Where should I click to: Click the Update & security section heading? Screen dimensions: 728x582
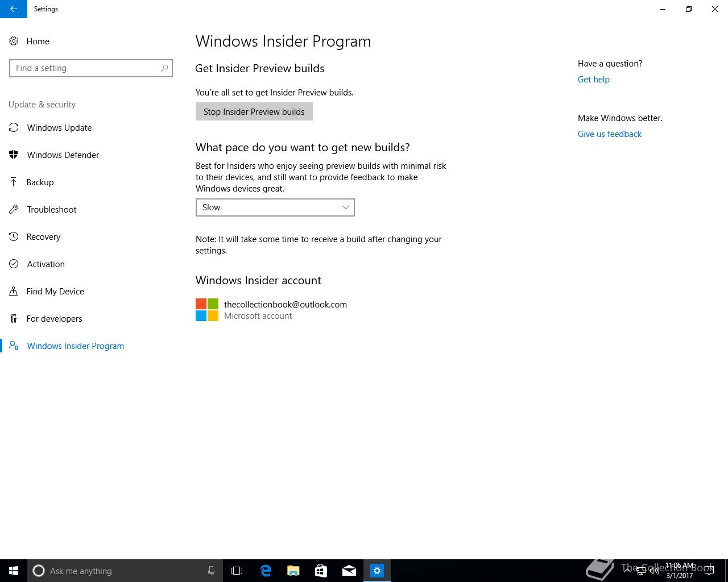click(42, 105)
